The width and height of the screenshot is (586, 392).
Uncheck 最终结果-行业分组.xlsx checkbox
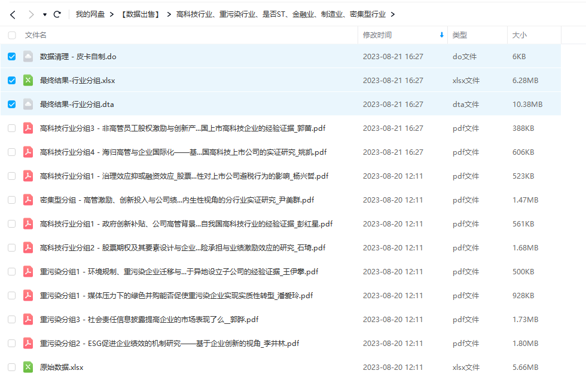coord(12,80)
